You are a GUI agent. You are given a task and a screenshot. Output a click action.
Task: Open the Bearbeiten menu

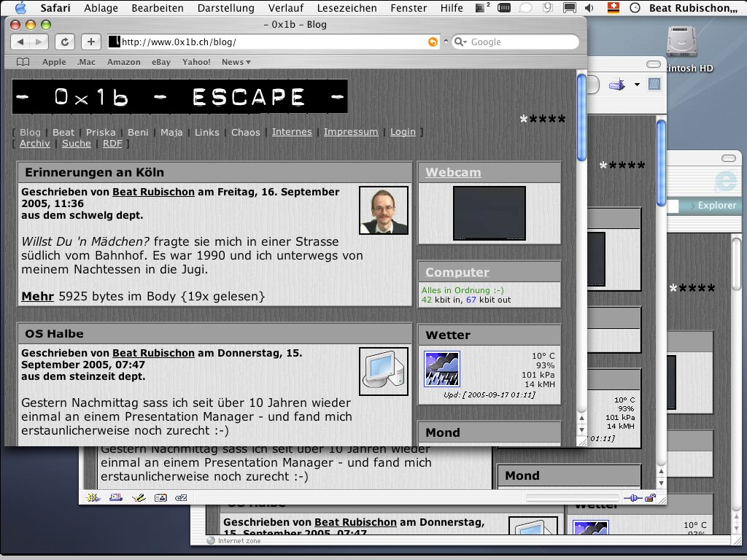[158, 7]
